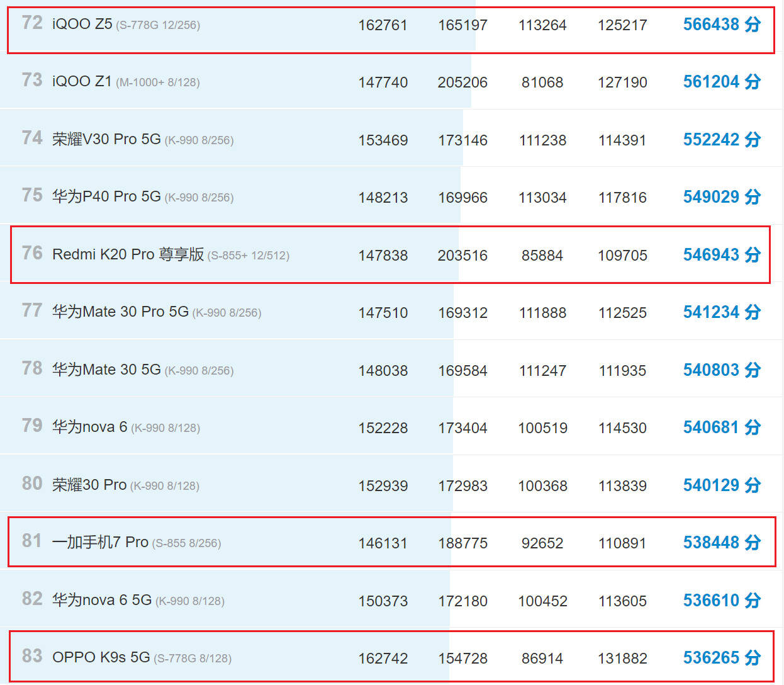Select the value 92652 for 一加手机7 Pro
The width and height of the screenshot is (784, 685).
coord(542,543)
